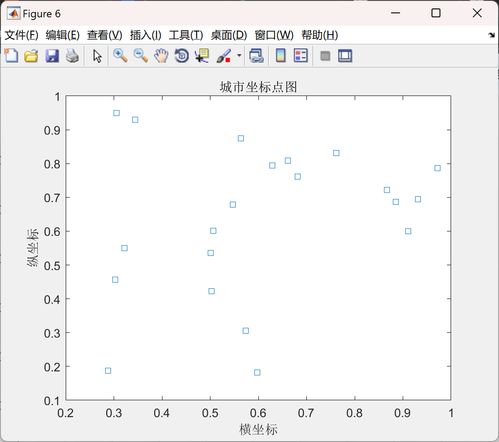
Task: Save the figure using the floppy disk icon
Action: click(x=52, y=56)
